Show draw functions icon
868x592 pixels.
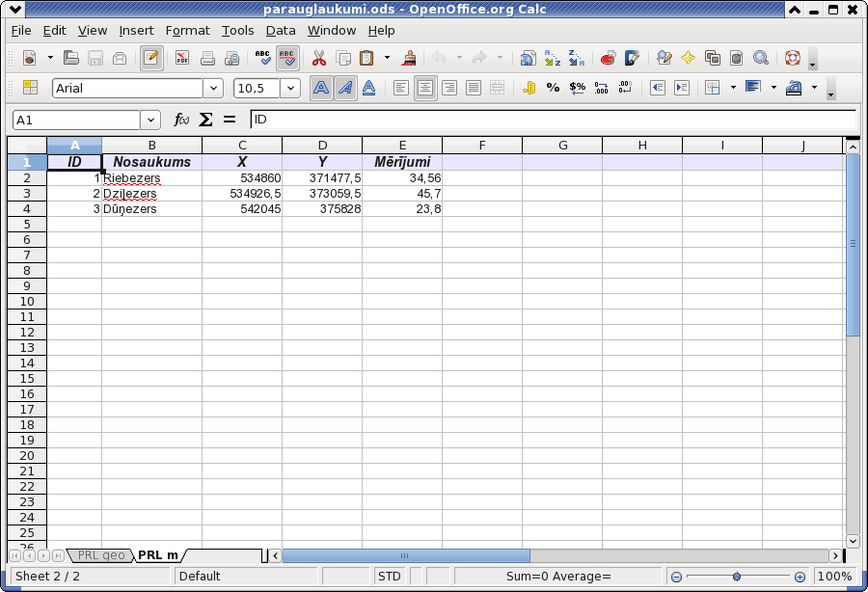[x=632, y=58]
